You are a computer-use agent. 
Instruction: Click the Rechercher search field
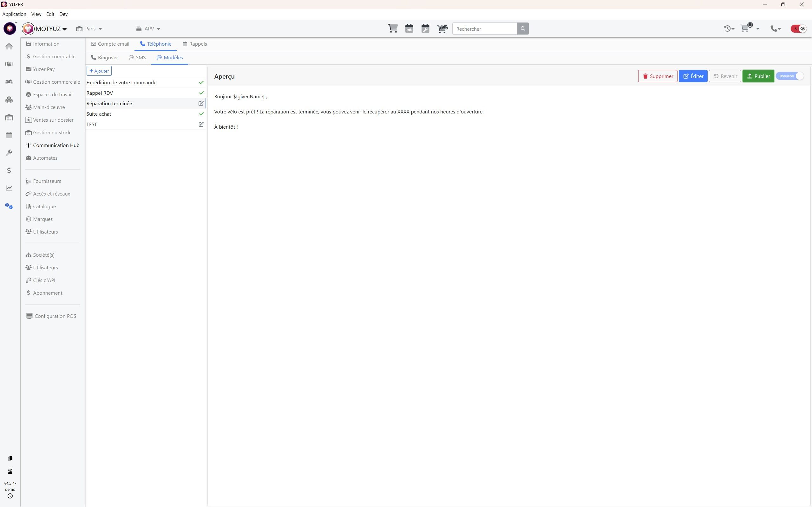pos(485,29)
